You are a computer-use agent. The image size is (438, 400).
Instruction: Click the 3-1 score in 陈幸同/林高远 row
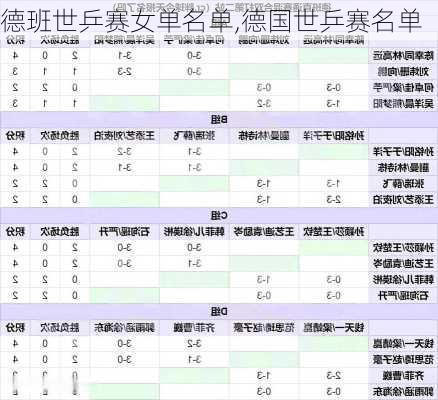tap(125, 56)
